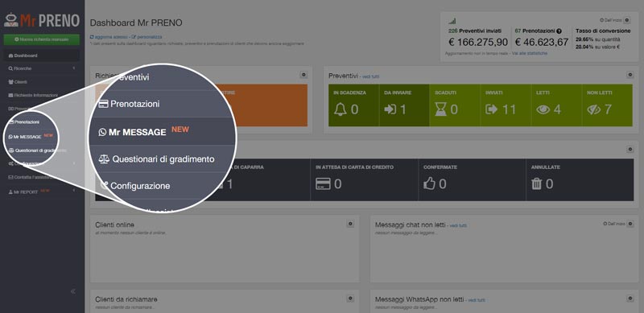The width and height of the screenshot is (644, 313).
Task: Click the hourglass icon in SCADUTI tile
Action: coord(440,109)
